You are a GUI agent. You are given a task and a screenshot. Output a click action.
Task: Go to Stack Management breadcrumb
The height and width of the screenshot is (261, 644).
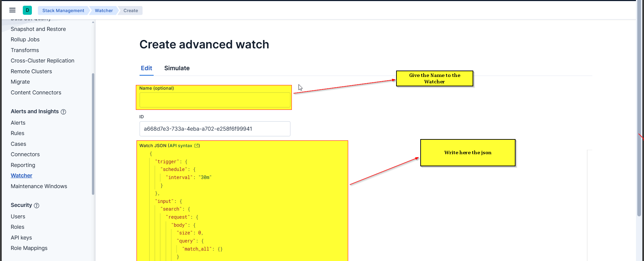pyautogui.click(x=63, y=11)
